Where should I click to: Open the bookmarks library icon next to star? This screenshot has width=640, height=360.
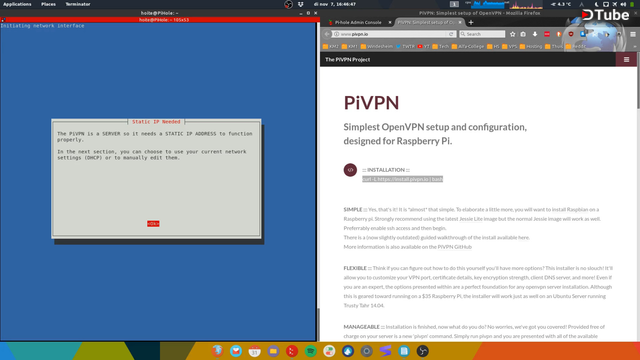click(x=523, y=34)
